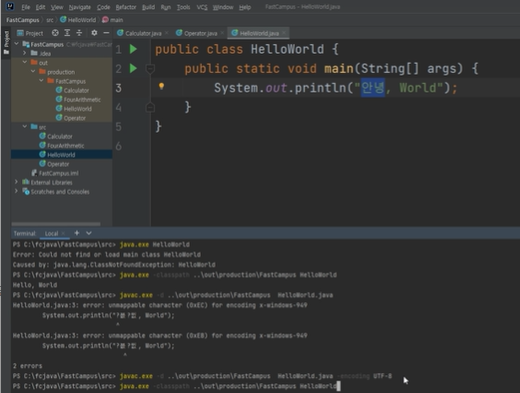
Task: Hide the Project panel with minus icon
Action: coord(106,33)
